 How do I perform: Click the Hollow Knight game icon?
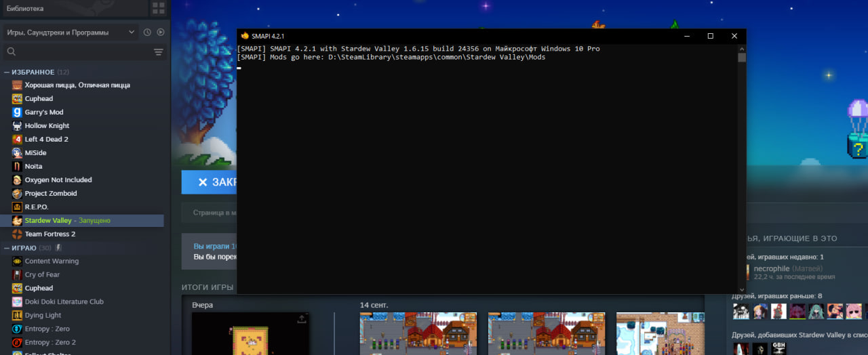click(x=17, y=126)
